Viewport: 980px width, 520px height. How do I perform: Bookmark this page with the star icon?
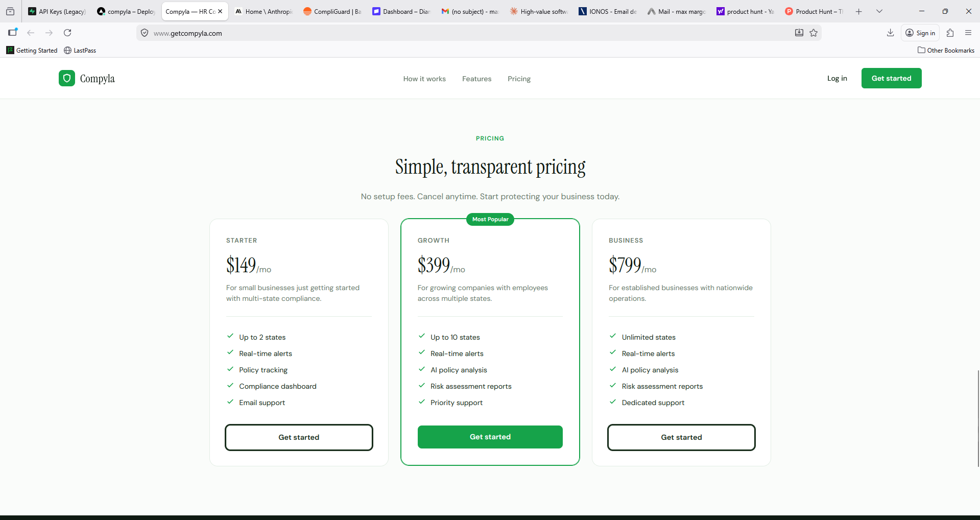tap(814, 33)
